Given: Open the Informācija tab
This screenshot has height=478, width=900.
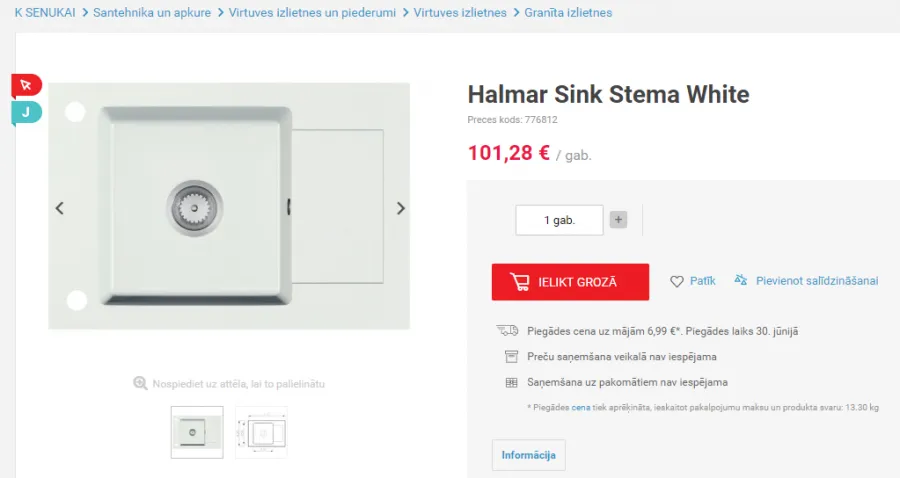Looking at the screenshot, I should point(529,455).
